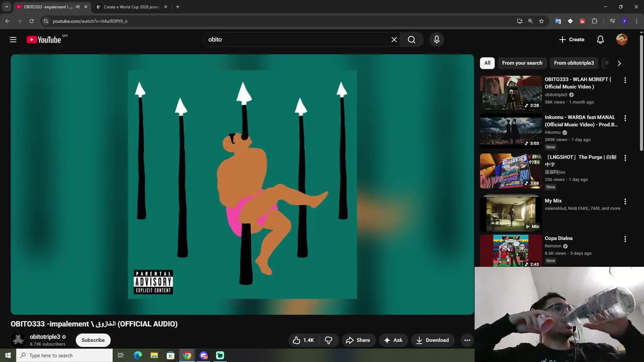Select From obitotriple3 chip
The height and width of the screenshot is (362, 644).
(x=574, y=63)
